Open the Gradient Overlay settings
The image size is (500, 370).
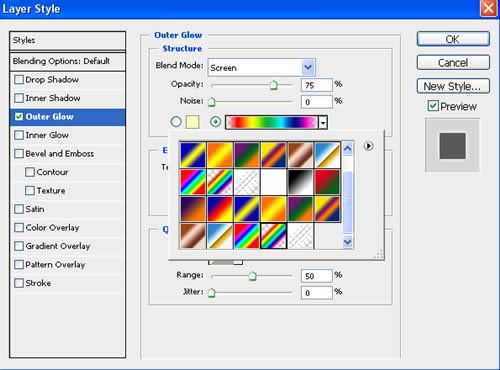point(58,246)
